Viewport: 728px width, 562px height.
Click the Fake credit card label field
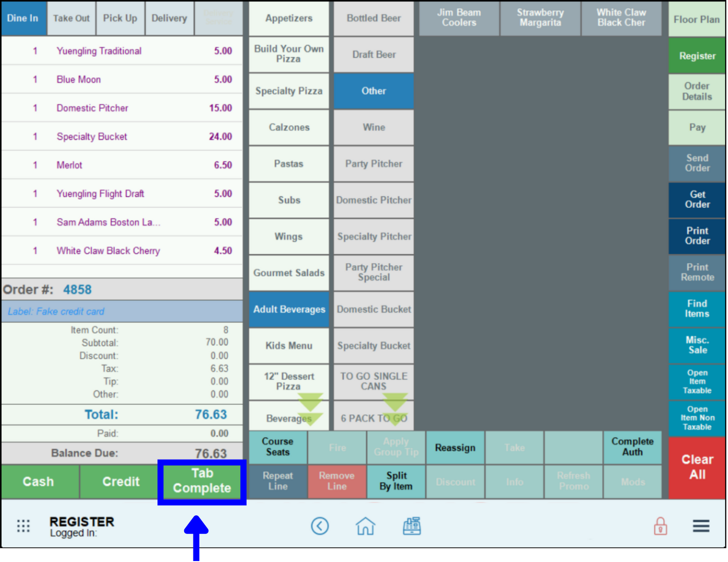(122, 312)
